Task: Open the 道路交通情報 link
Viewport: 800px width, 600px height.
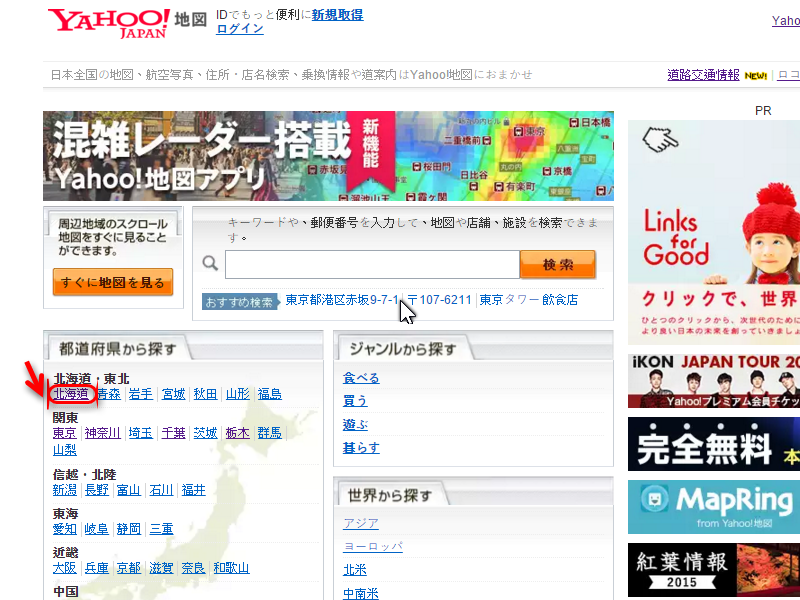Action: click(x=703, y=75)
